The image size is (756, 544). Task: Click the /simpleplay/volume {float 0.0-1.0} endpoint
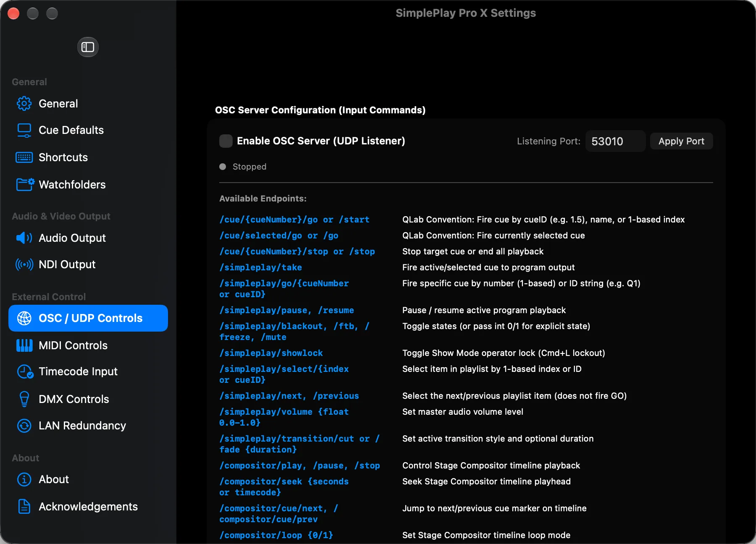[284, 417]
